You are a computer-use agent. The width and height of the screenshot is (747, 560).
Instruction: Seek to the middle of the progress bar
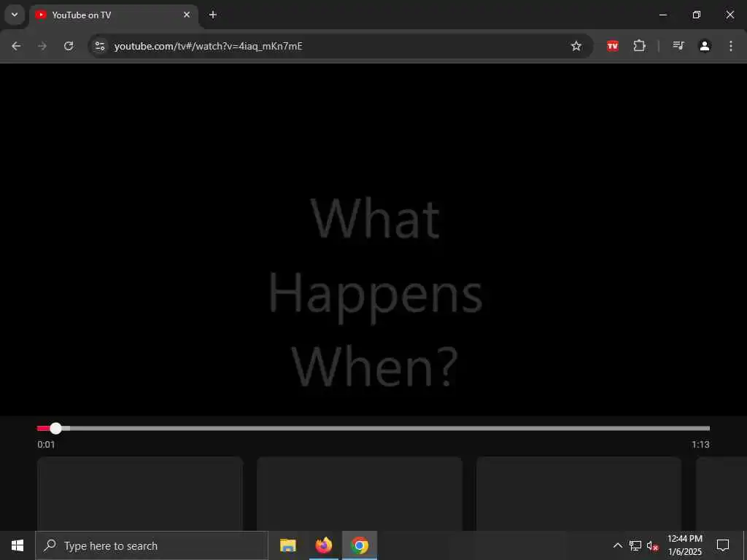click(373, 428)
